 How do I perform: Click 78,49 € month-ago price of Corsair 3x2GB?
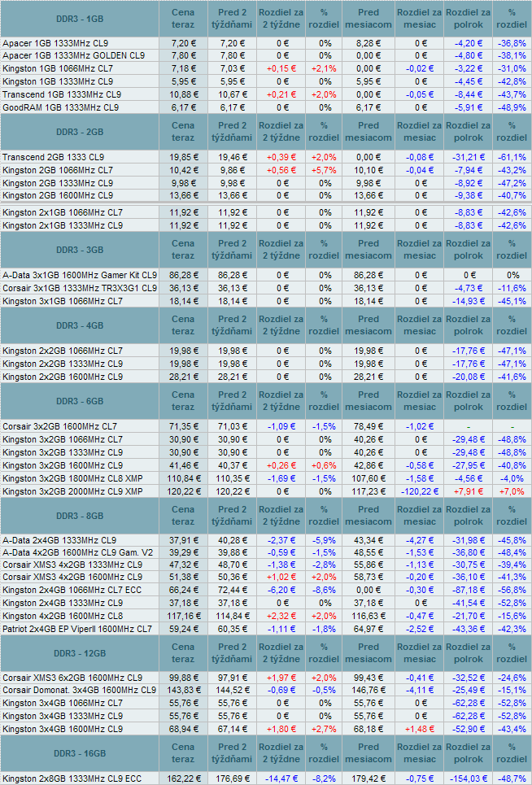click(x=368, y=426)
